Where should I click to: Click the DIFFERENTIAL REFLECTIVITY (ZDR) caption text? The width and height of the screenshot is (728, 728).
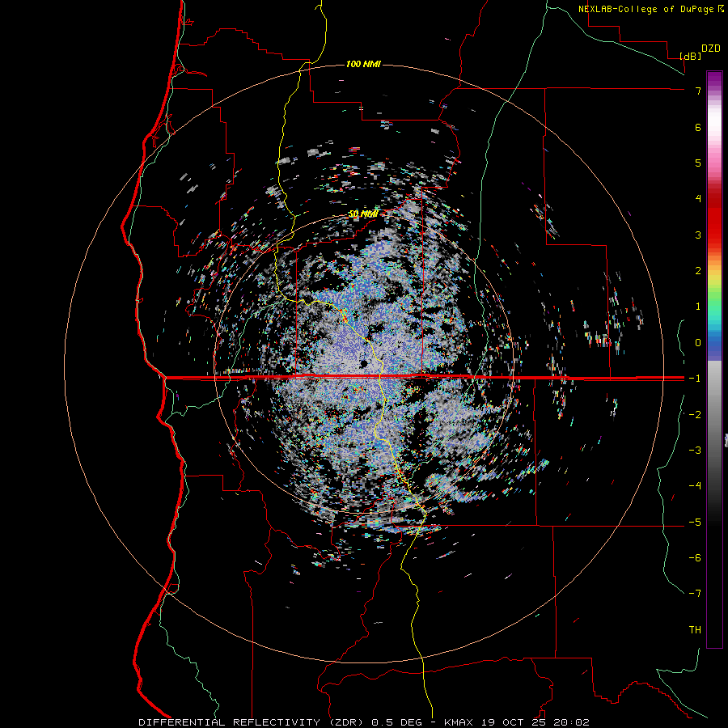[x=253, y=722]
